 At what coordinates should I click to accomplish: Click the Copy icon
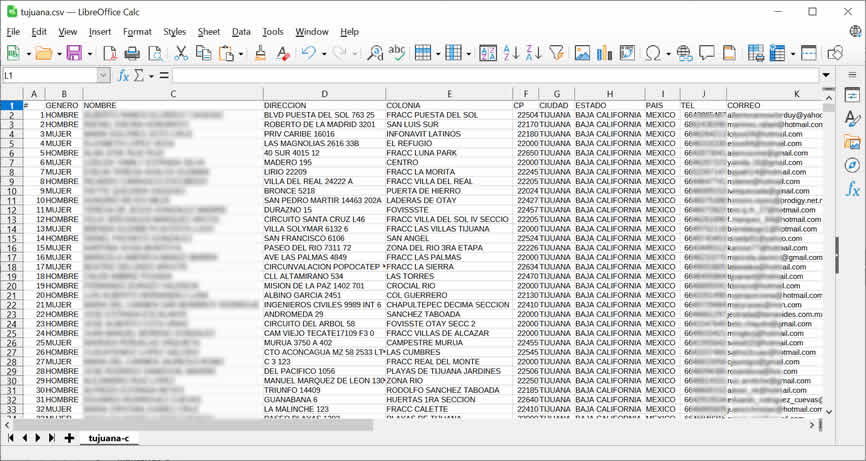coord(204,53)
